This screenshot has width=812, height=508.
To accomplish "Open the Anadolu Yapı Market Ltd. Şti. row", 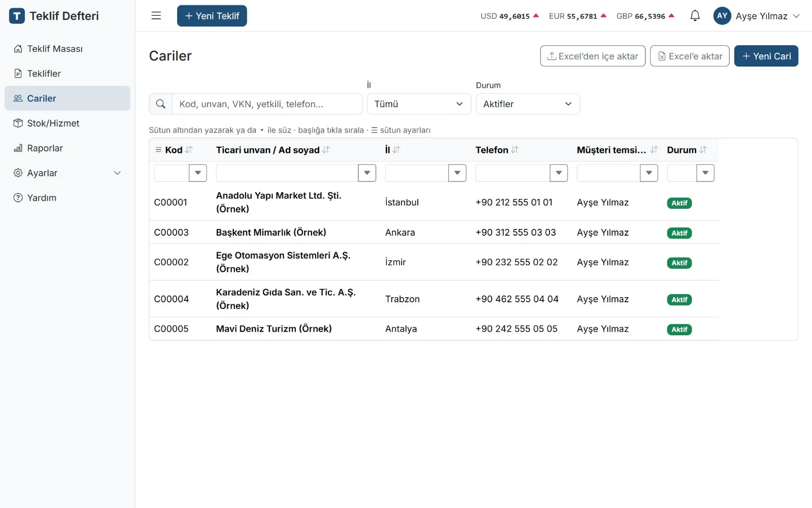I will [x=434, y=202].
